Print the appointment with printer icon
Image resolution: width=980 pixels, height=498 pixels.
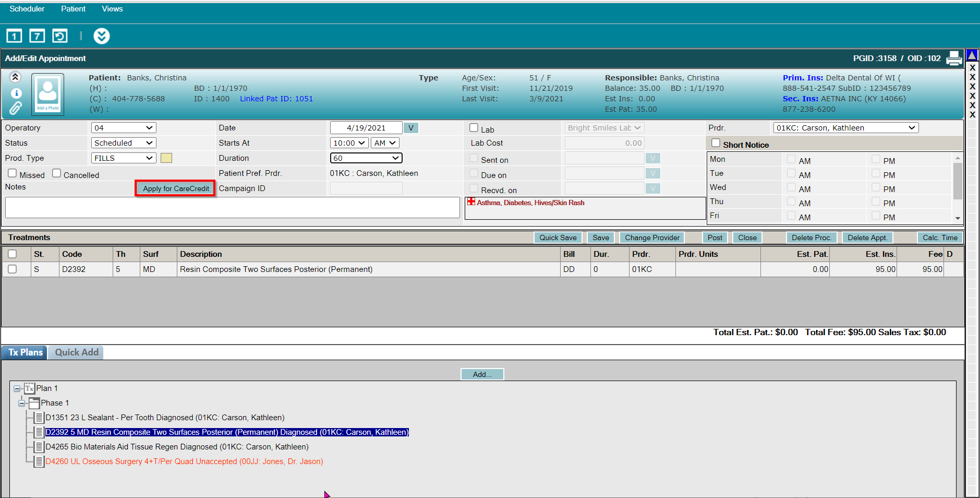(954, 58)
